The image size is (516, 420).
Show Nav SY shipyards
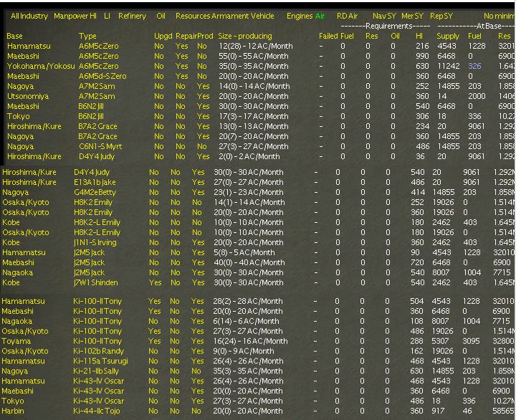coord(384,16)
